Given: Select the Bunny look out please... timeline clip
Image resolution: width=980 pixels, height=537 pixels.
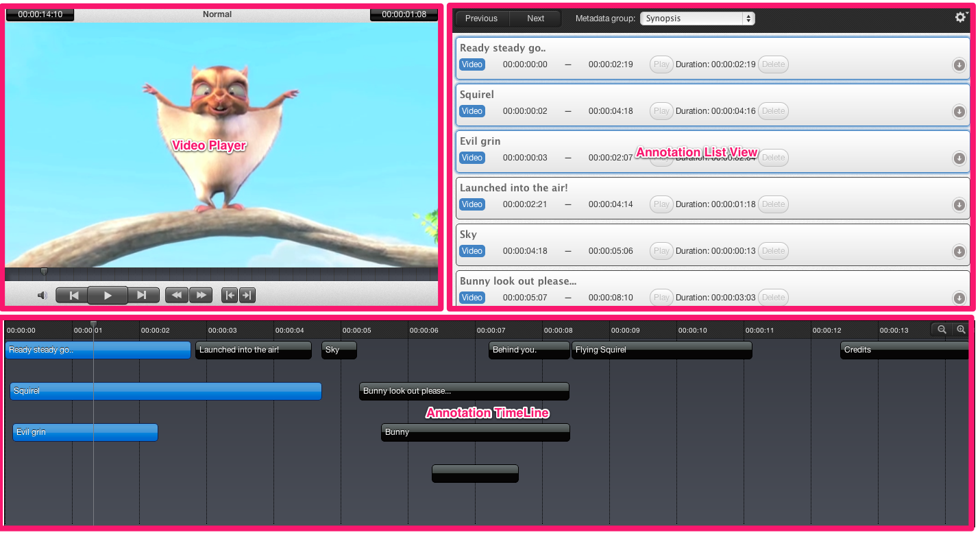Looking at the screenshot, I should pos(464,392).
